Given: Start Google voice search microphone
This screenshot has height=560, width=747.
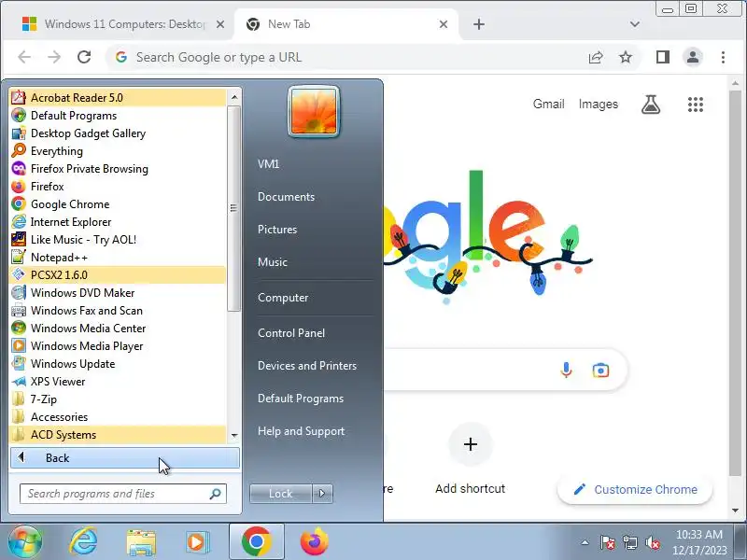Looking at the screenshot, I should click(566, 370).
